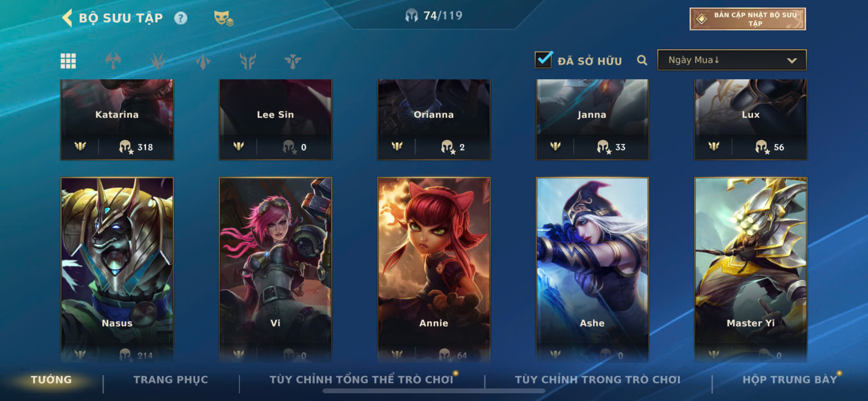Click the horizontal scrollbar under the tabs

tap(434, 391)
